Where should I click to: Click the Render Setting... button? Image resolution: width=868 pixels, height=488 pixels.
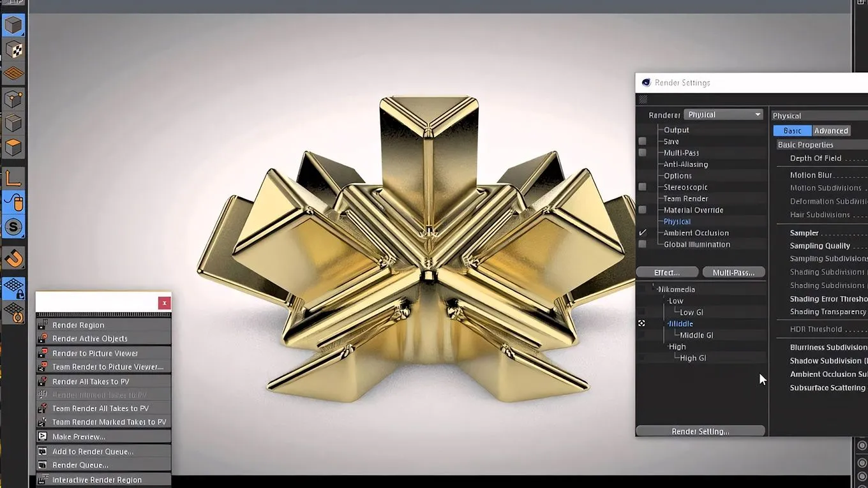pos(700,431)
